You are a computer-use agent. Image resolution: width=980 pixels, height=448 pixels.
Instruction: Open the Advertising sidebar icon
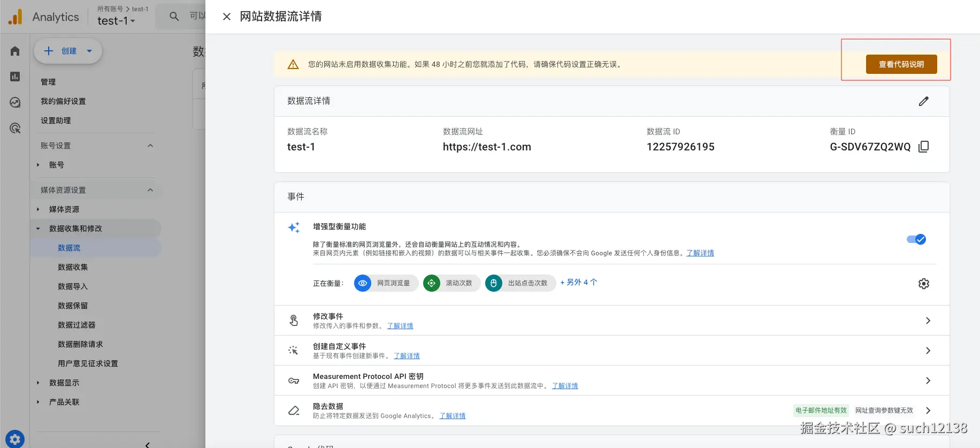(x=15, y=128)
